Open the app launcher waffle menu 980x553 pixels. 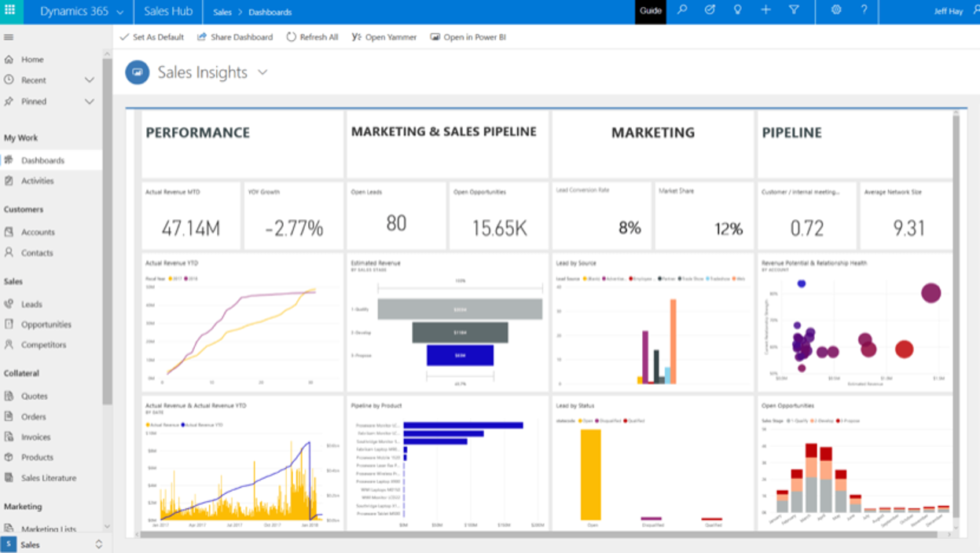tap(10, 10)
